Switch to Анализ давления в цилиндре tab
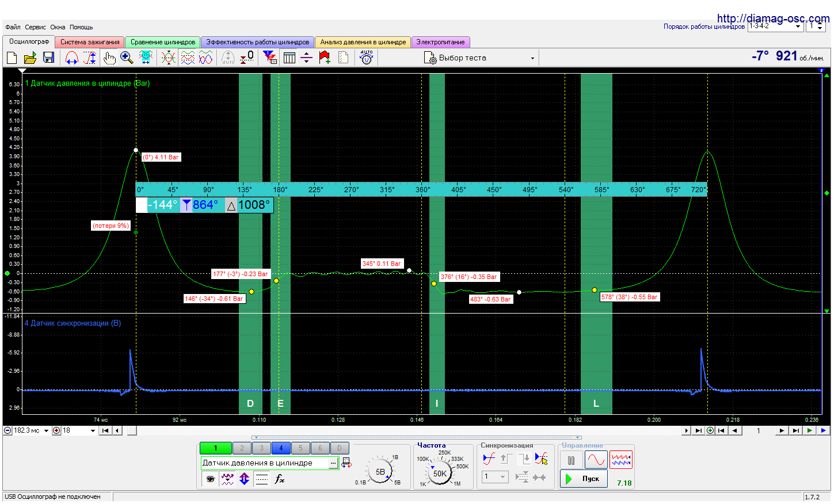This screenshot has height=504, width=838. tap(363, 42)
